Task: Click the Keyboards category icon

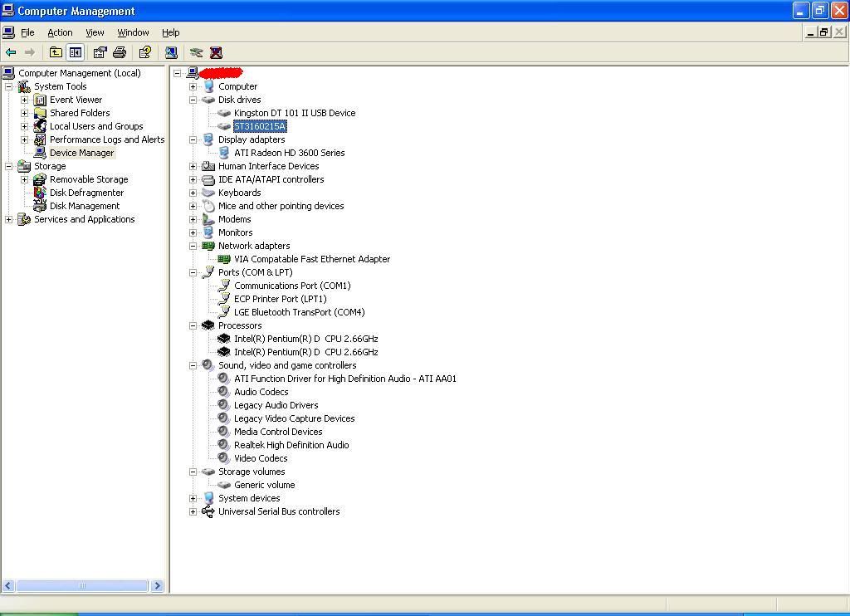Action: [x=208, y=193]
